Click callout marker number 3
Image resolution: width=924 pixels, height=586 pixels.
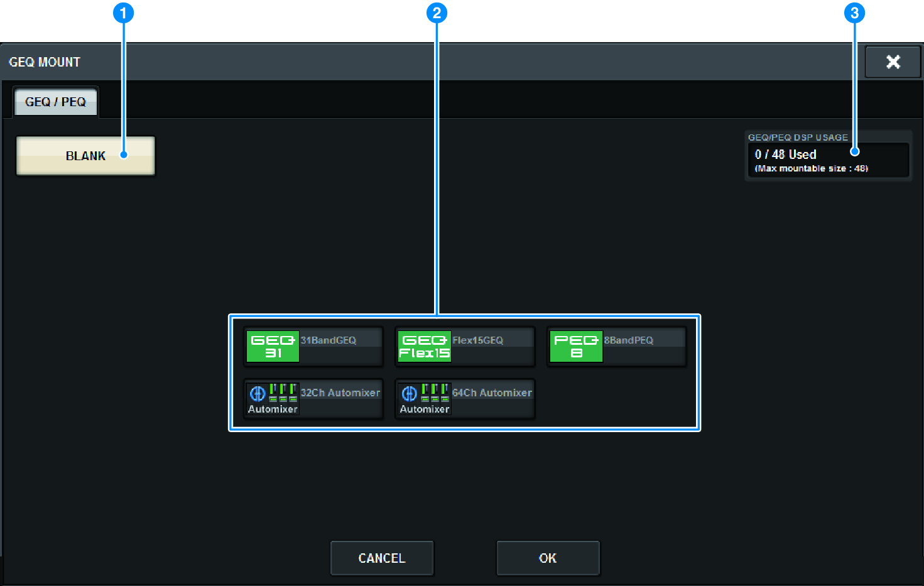coord(854,13)
